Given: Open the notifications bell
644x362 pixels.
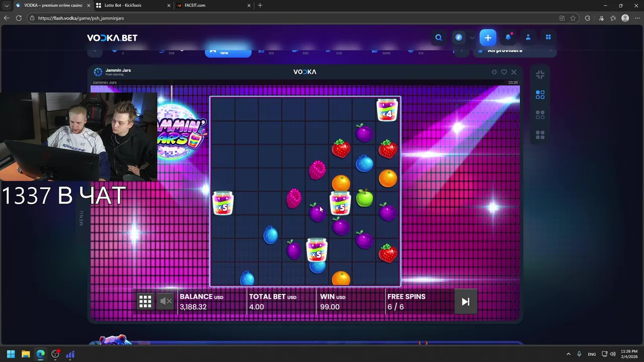Looking at the screenshot, I should pos(508,37).
